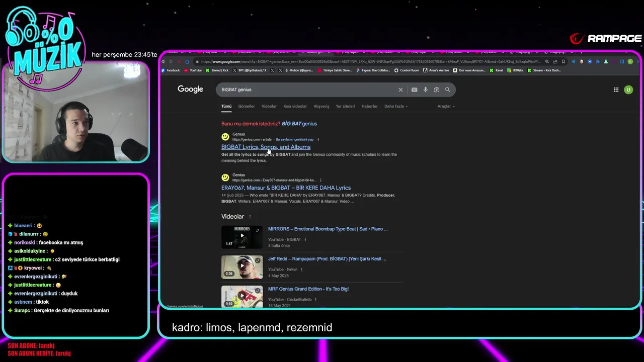This screenshot has width=644, height=362.
Task: Open the Kanal bookmark
Action: coord(496,70)
